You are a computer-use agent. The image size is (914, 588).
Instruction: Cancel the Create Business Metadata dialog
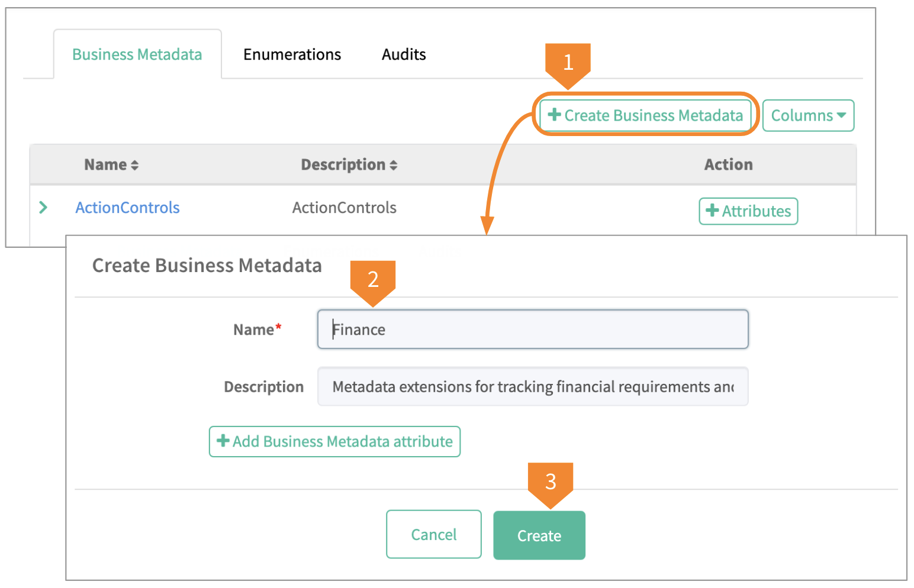pyautogui.click(x=433, y=535)
